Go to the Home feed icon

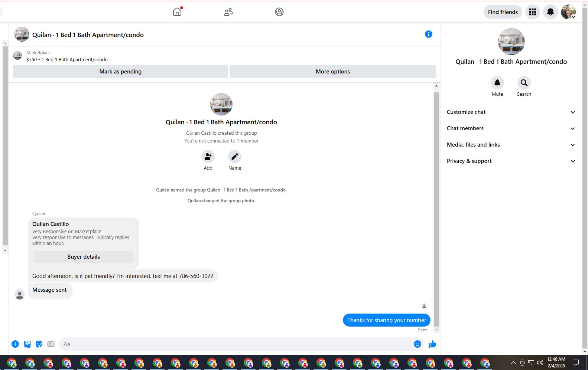tap(177, 12)
